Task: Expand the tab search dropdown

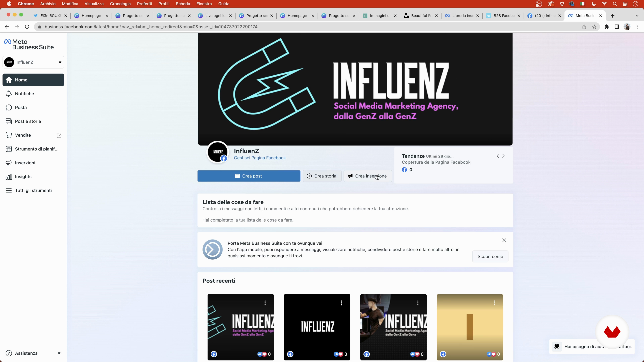Action: point(637,16)
